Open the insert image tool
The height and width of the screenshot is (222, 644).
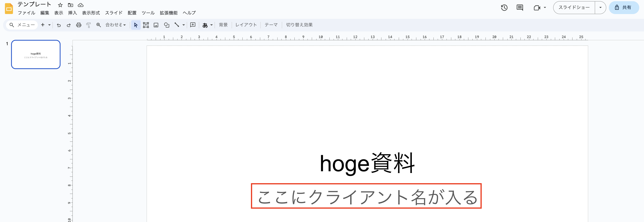156,25
